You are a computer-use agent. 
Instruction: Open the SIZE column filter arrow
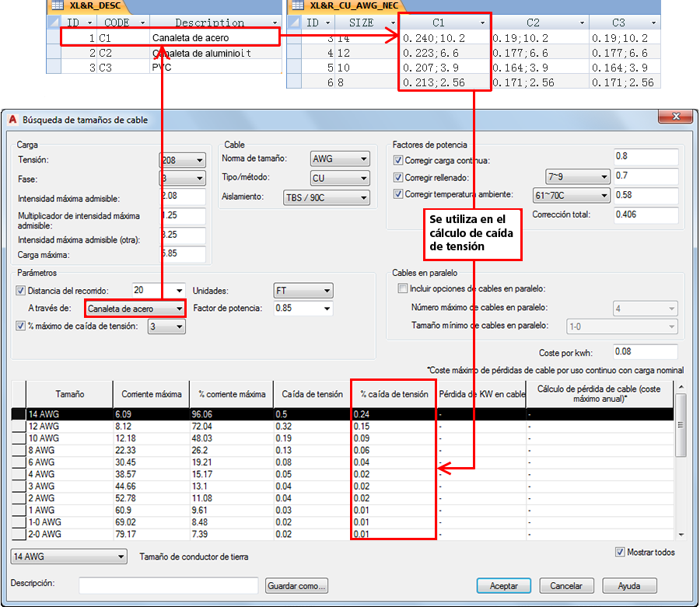393,23
